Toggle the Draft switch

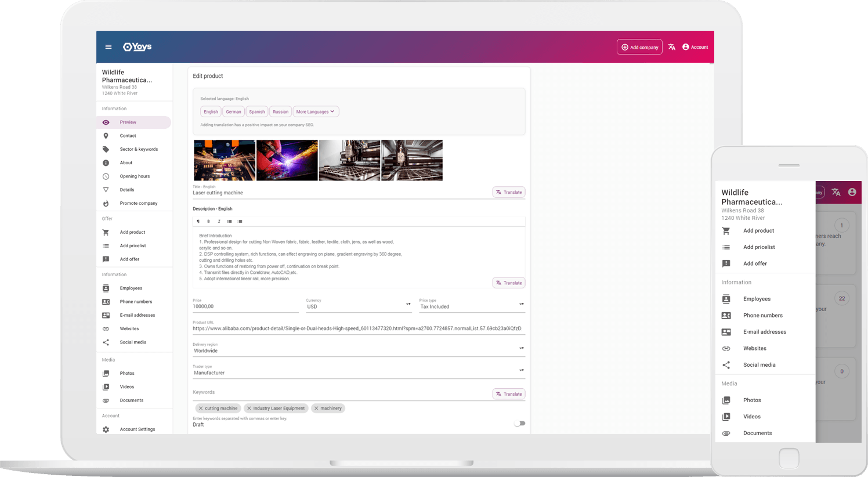pyautogui.click(x=519, y=424)
